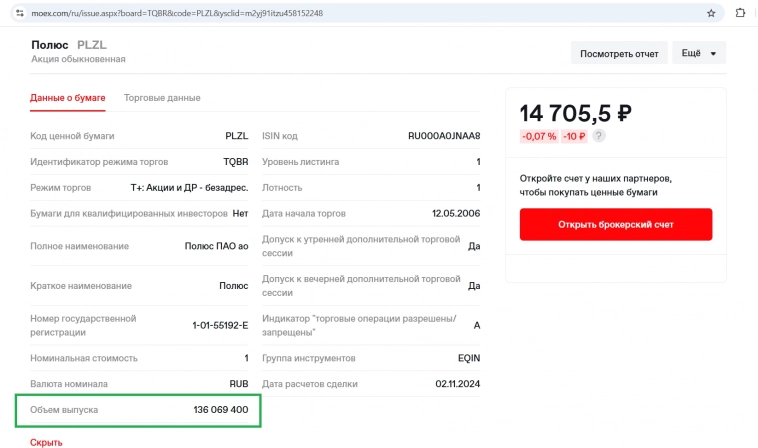Click the ISIN code value RU000A0JNAA8
758x448 pixels.
pyautogui.click(x=444, y=135)
